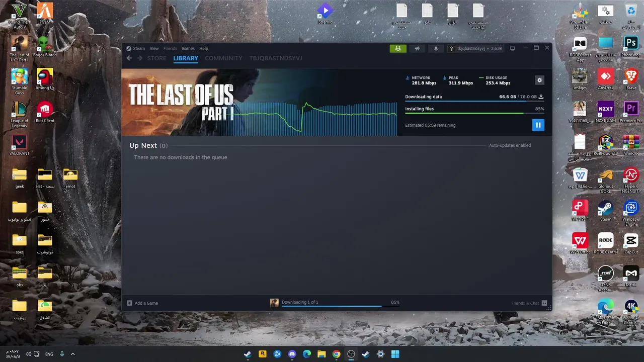Open Steam friends green button in title bar

click(397, 48)
